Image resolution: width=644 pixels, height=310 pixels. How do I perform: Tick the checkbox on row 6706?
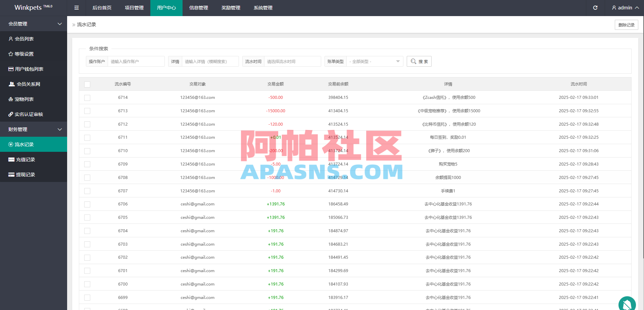pyautogui.click(x=87, y=204)
